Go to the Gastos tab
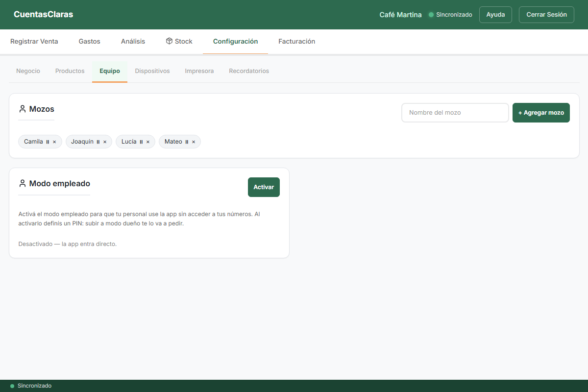The width and height of the screenshot is (588, 392). coord(89,42)
